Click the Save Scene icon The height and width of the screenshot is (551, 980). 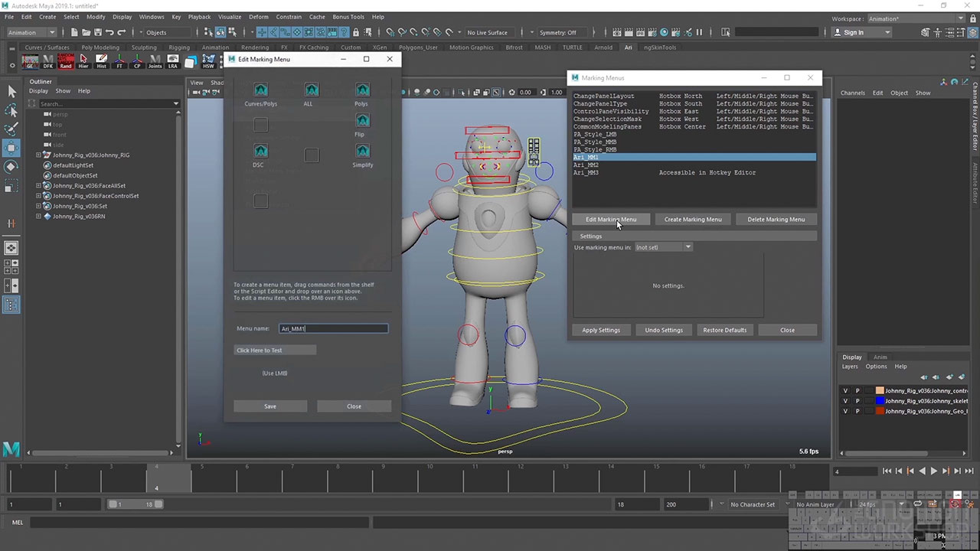98,32
